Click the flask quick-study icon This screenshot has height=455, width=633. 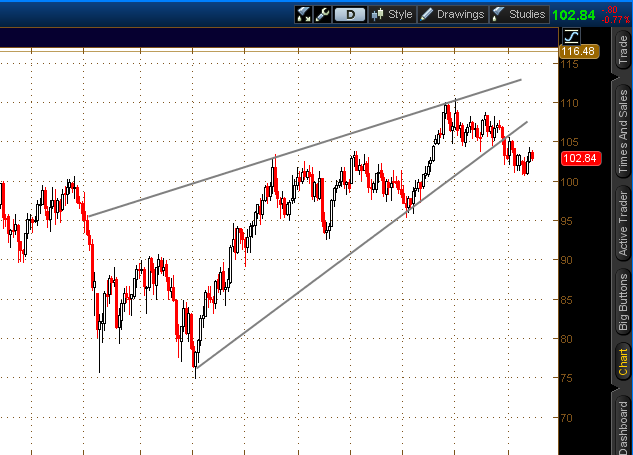[x=303, y=15]
